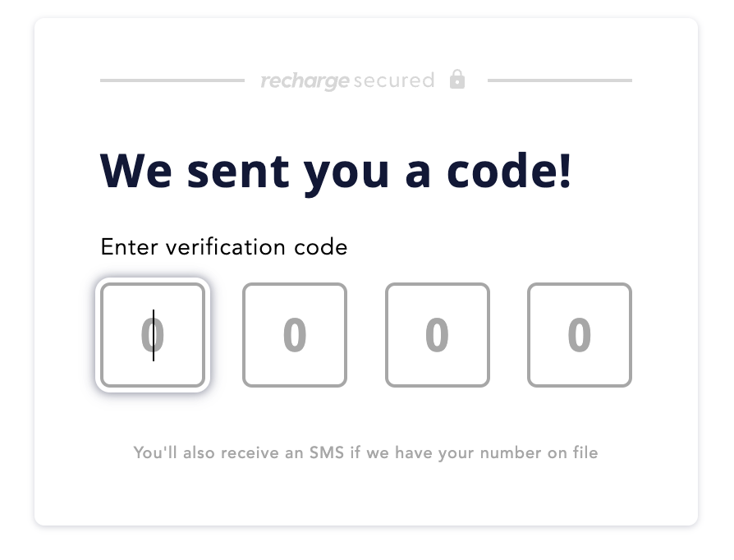Click the recharge logo text
The width and height of the screenshot is (734, 560).
(x=305, y=81)
